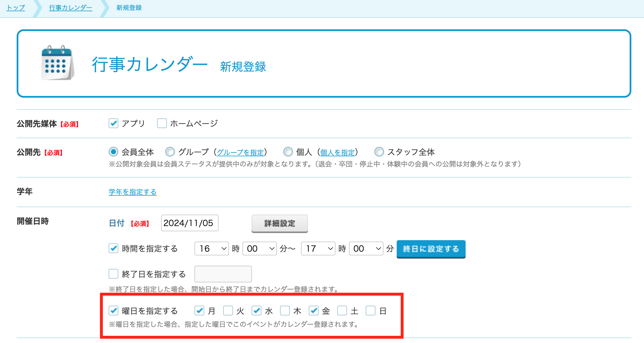644x343 pixels.
Task: Toggle 時間を指定する checkbox
Action: [x=113, y=248]
